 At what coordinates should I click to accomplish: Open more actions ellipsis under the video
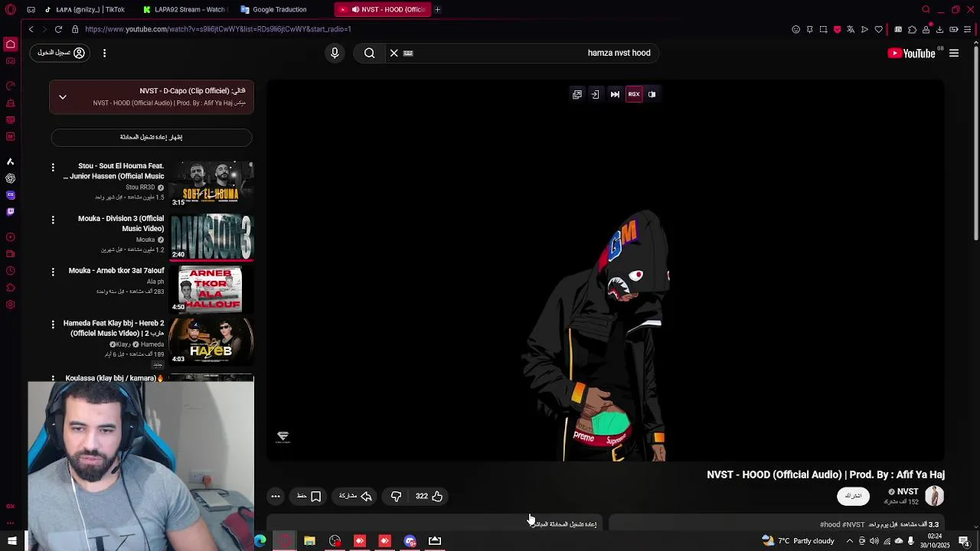(x=276, y=496)
